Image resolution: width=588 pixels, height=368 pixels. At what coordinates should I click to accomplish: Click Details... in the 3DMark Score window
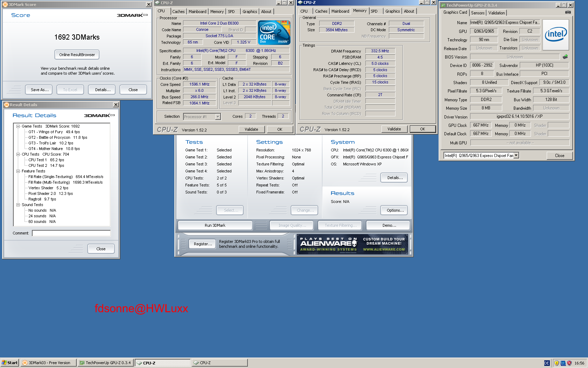pos(103,90)
